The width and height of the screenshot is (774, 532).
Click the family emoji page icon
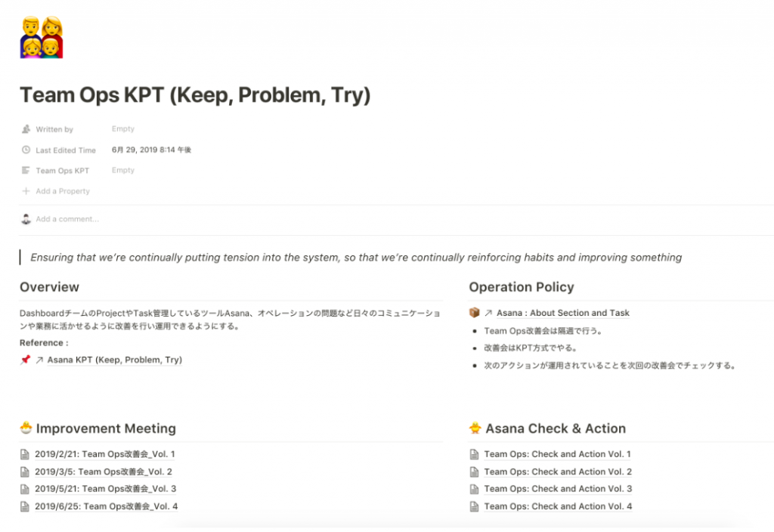42,38
